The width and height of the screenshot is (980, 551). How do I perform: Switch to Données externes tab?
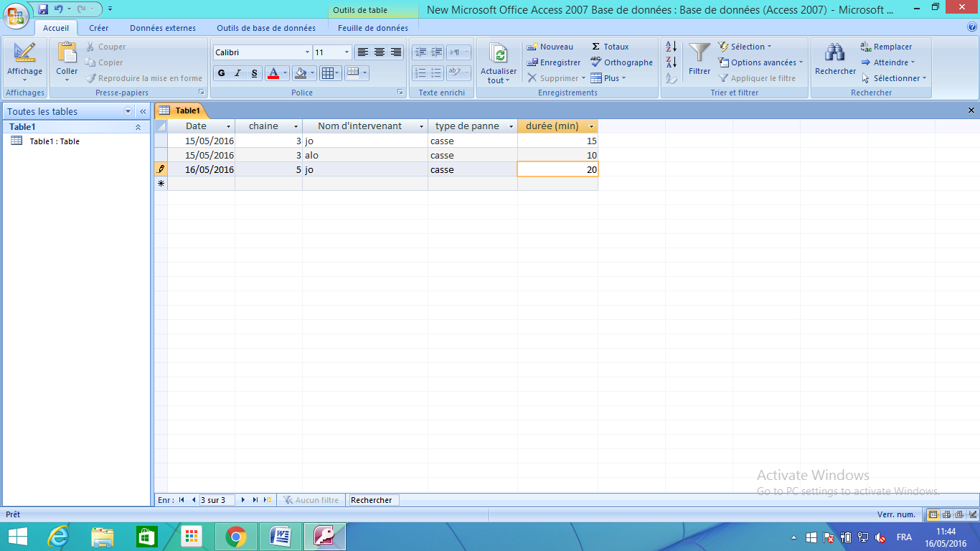pos(163,28)
